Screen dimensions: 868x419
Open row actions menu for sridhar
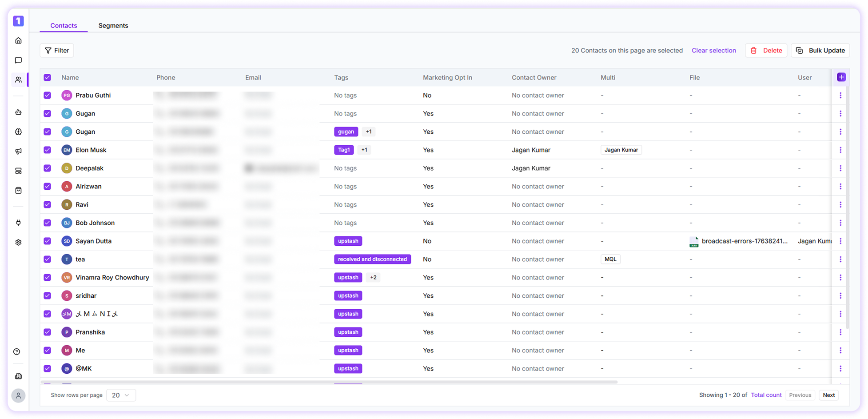pyautogui.click(x=840, y=295)
